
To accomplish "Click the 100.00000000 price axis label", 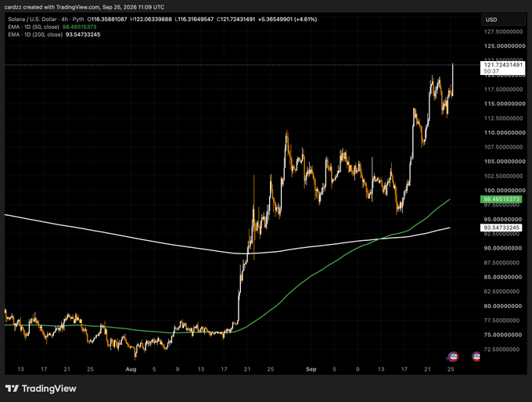I will (505, 190).
